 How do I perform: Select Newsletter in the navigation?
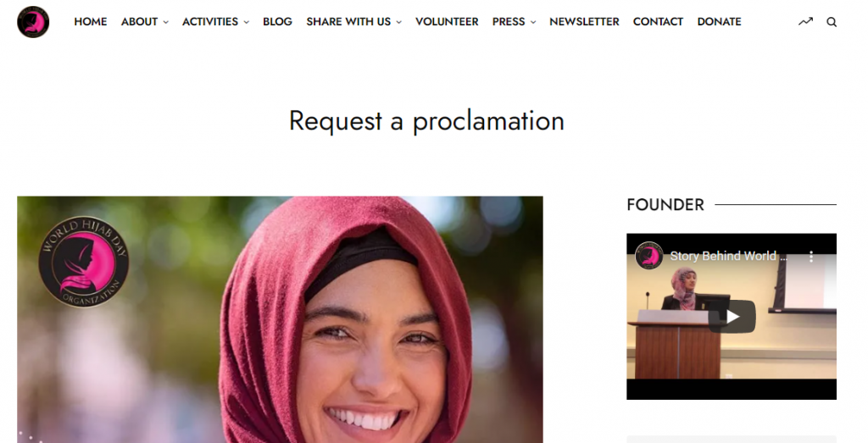[x=584, y=21]
